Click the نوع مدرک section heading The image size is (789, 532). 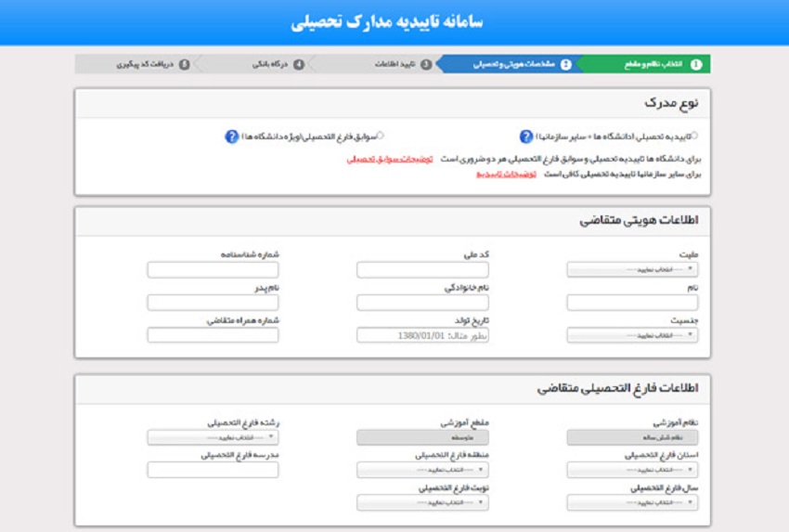point(671,103)
